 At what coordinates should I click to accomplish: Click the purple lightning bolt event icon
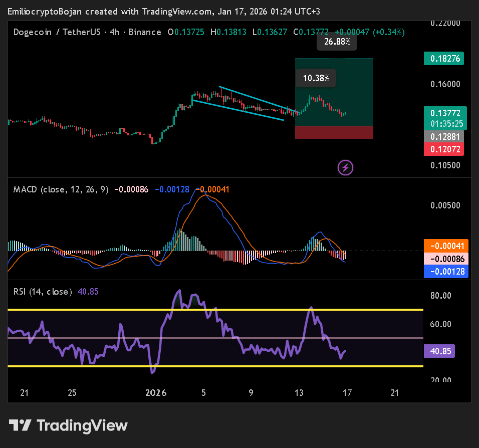pyautogui.click(x=345, y=167)
